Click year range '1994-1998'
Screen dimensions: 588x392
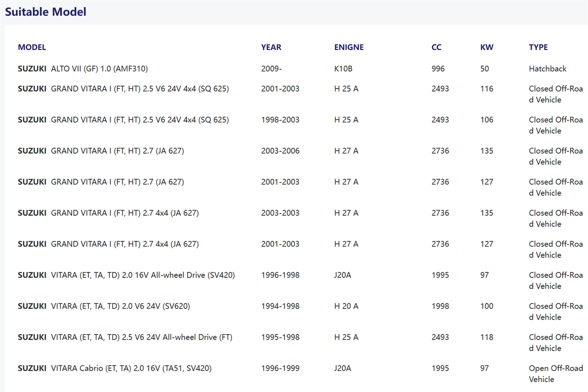coord(280,306)
